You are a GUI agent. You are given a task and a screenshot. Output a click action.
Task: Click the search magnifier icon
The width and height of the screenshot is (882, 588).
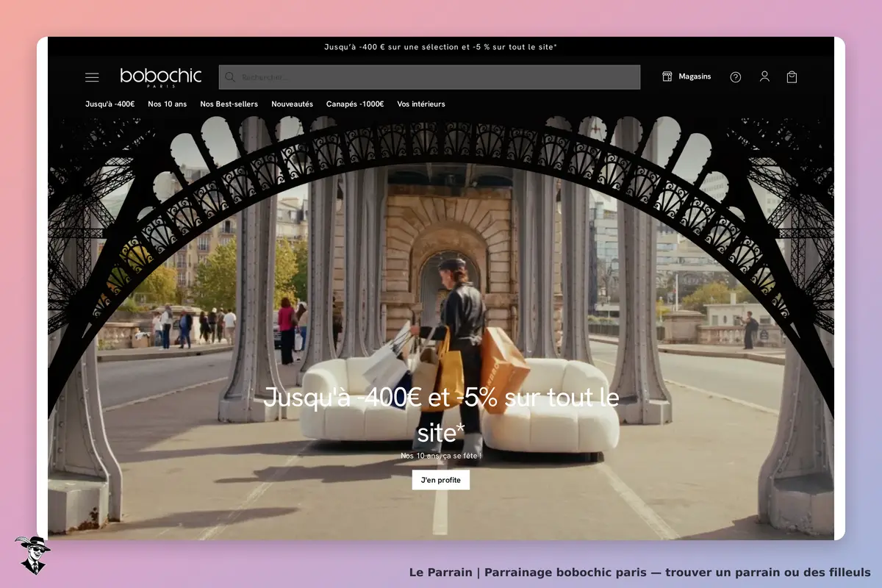pyautogui.click(x=230, y=77)
